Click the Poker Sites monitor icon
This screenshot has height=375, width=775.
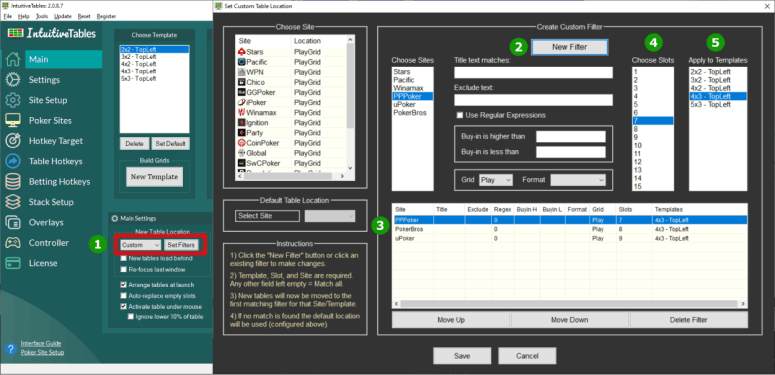tap(13, 121)
